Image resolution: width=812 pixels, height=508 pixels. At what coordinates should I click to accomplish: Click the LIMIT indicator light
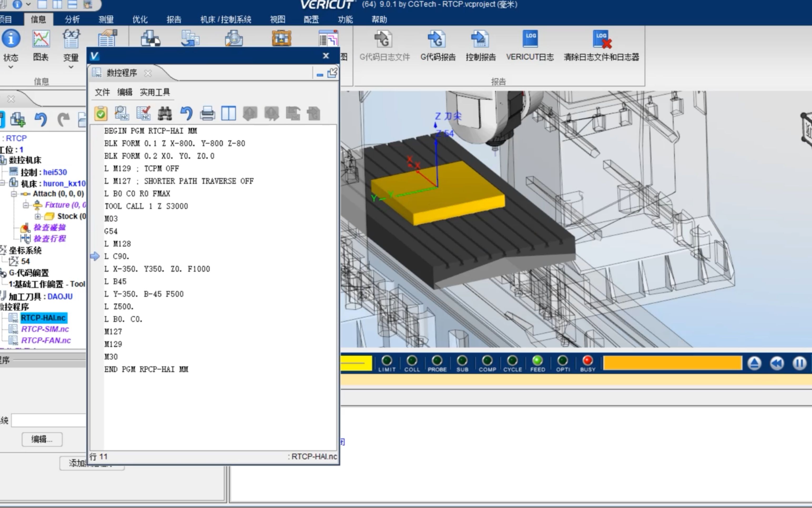click(x=387, y=360)
